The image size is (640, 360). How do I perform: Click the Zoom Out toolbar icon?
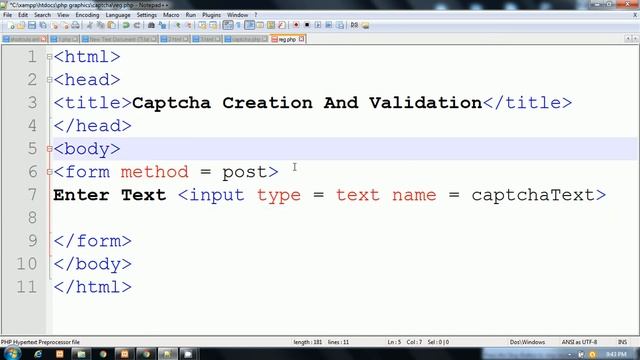pos(188,25)
